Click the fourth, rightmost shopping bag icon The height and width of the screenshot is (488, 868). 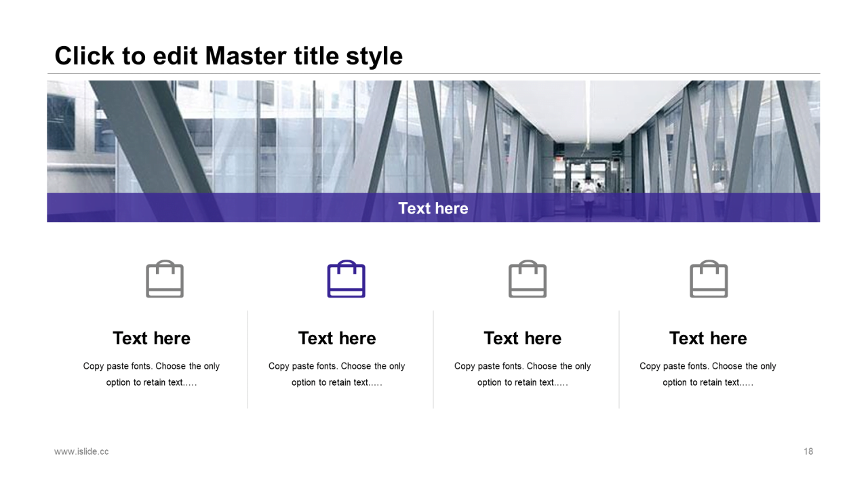pyautogui.click(x=709, y=279)
